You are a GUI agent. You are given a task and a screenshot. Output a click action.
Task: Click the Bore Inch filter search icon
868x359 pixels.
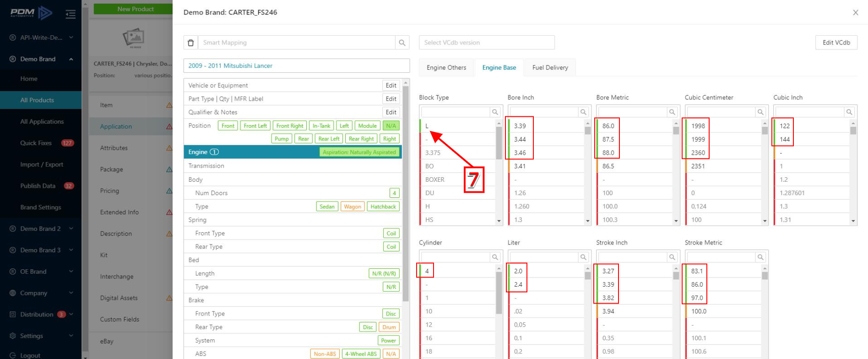tap(583, 112)
